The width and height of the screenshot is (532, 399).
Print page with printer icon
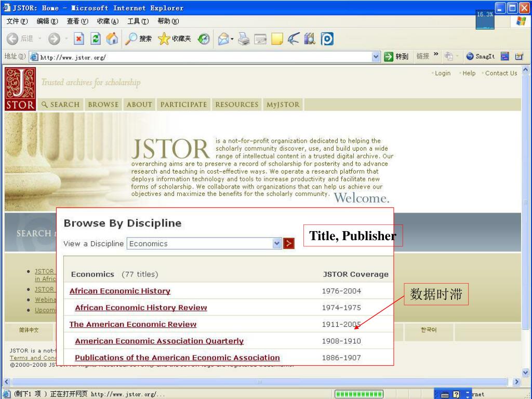pyautogui.click(x=244, y=38)
